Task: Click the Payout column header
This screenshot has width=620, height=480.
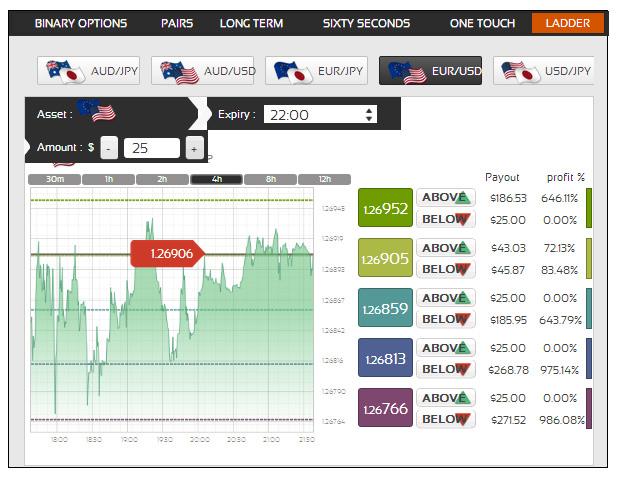Action: pyautogui.click(x=502, y=177)
